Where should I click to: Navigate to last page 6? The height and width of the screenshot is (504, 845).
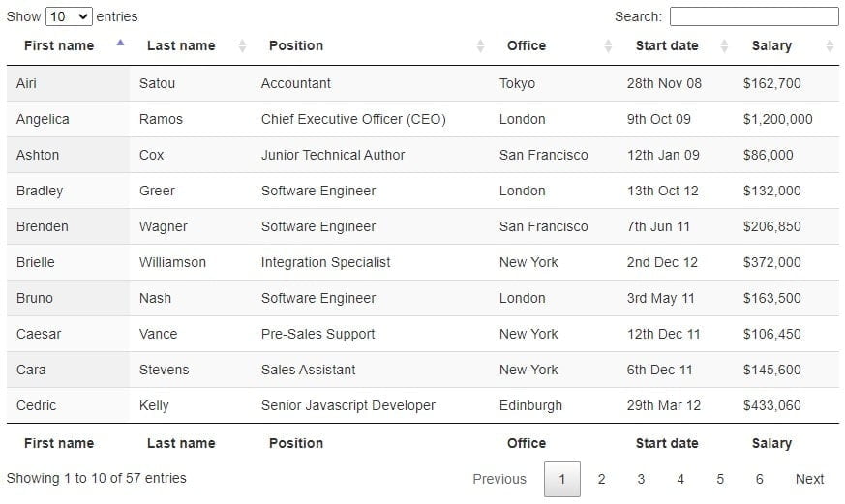click(759, 479)
